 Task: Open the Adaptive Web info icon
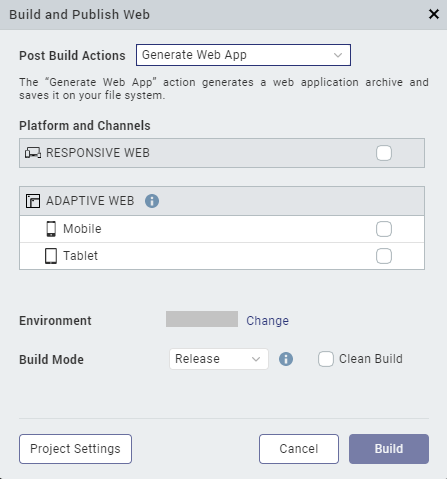152,201
